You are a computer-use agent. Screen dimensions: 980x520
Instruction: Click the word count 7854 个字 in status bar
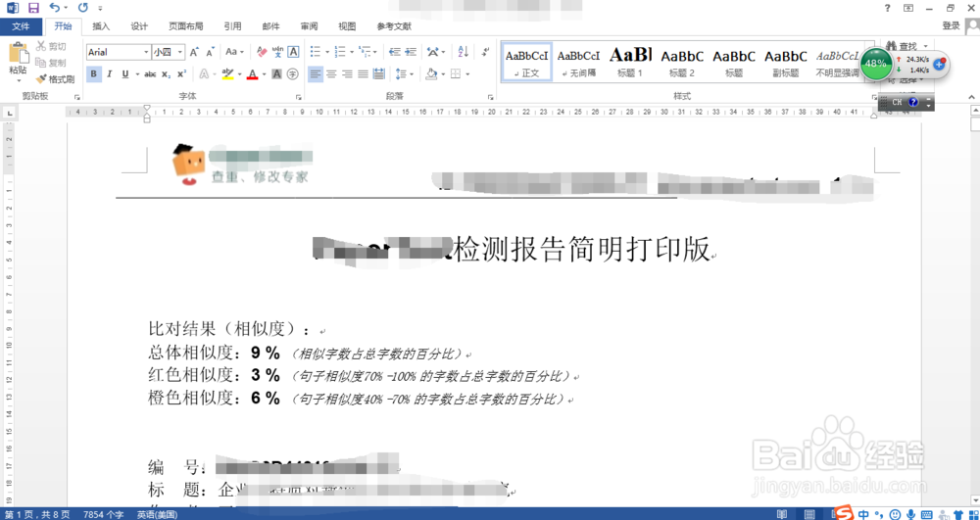(x=103, y=514)
